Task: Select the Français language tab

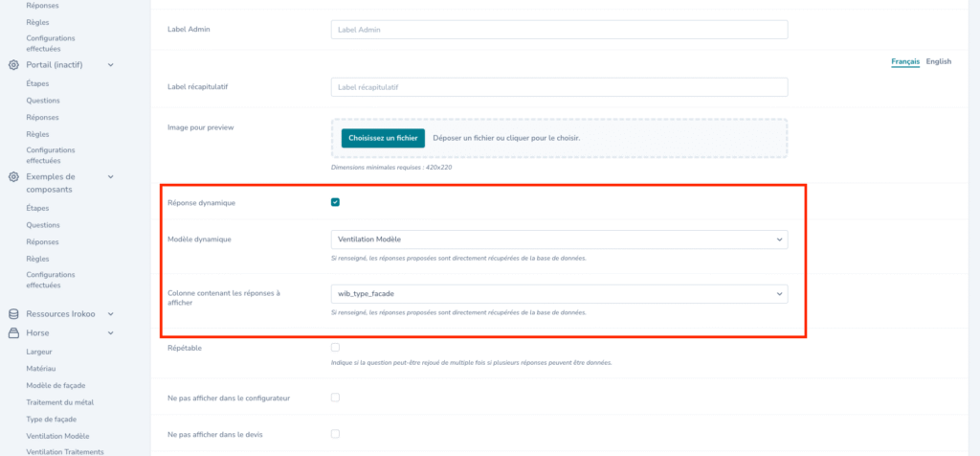Action: (x=904, y=61)
